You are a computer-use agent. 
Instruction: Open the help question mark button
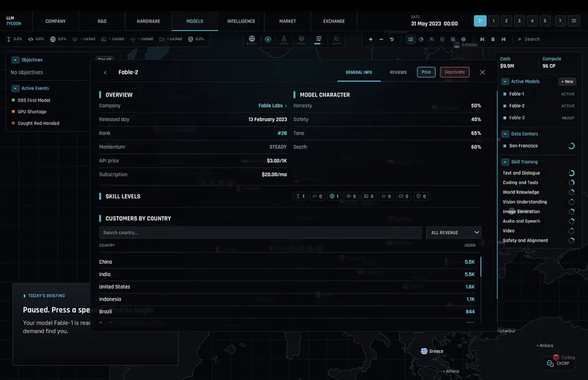click(560, 21)
